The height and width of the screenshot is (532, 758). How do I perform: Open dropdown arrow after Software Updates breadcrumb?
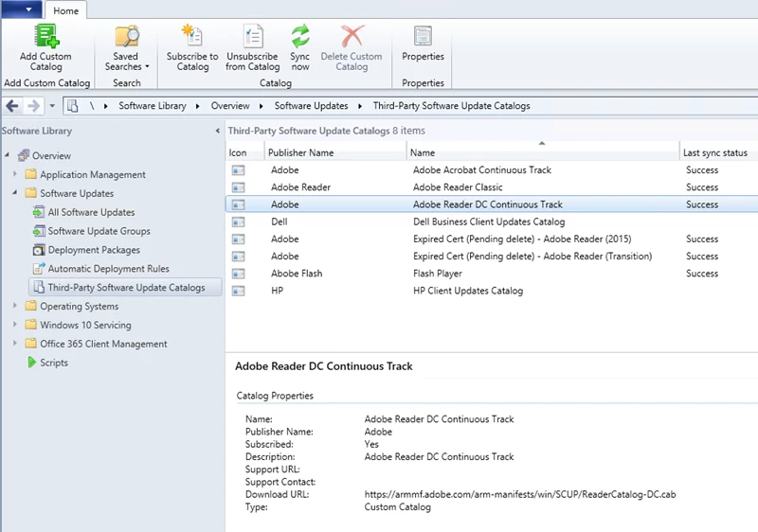(360, 106)
